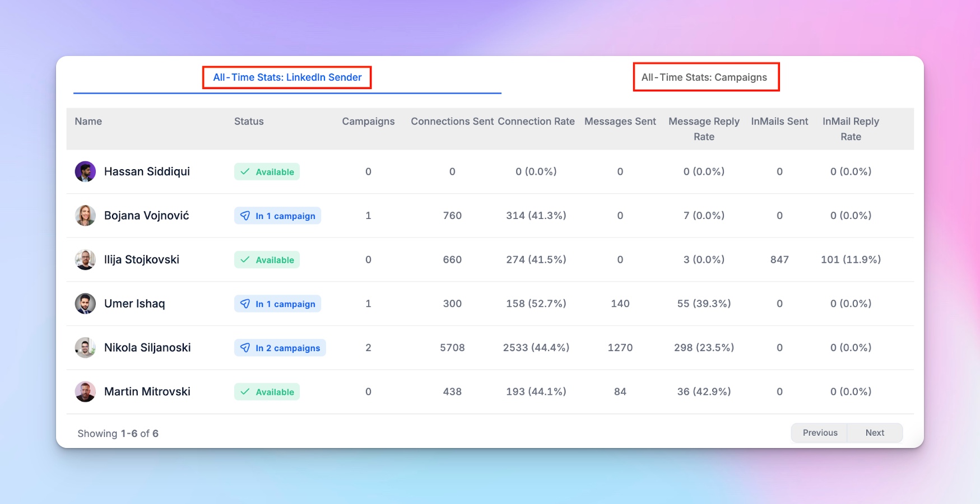The width and height of the screenshot is (980, 504).
Task: Select the name Umer Ishaq
Action: coord(134,304)
